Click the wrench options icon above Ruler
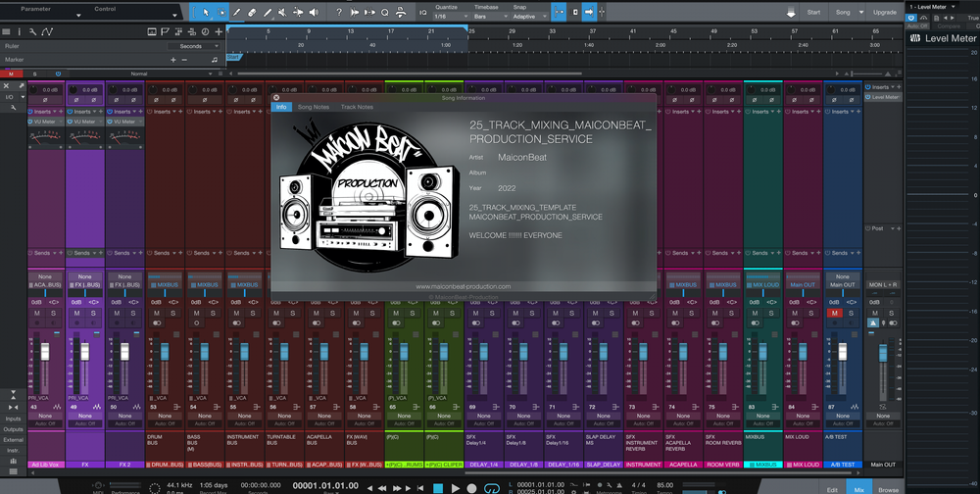Viewport: 980px width, 494px height. point(32,31)
